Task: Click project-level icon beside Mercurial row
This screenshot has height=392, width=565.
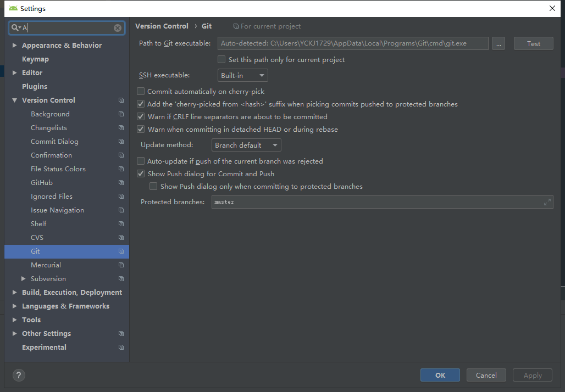Action: (x=121, y=265)
